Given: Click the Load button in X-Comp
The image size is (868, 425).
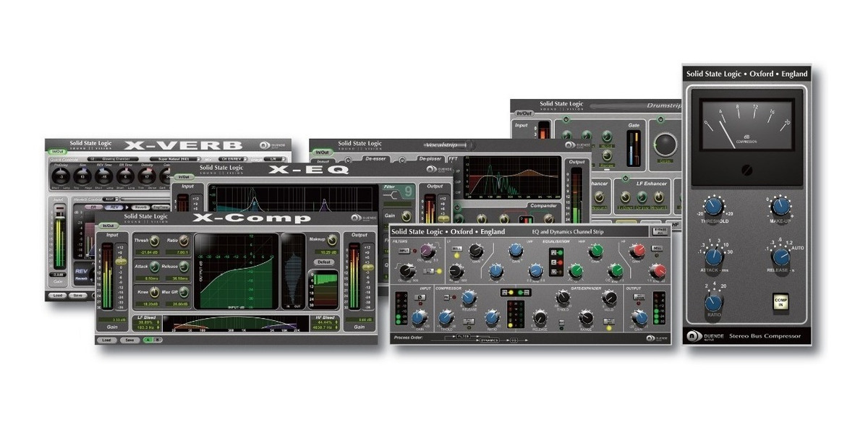Looking at the screenshot, I should pos(106,340).
